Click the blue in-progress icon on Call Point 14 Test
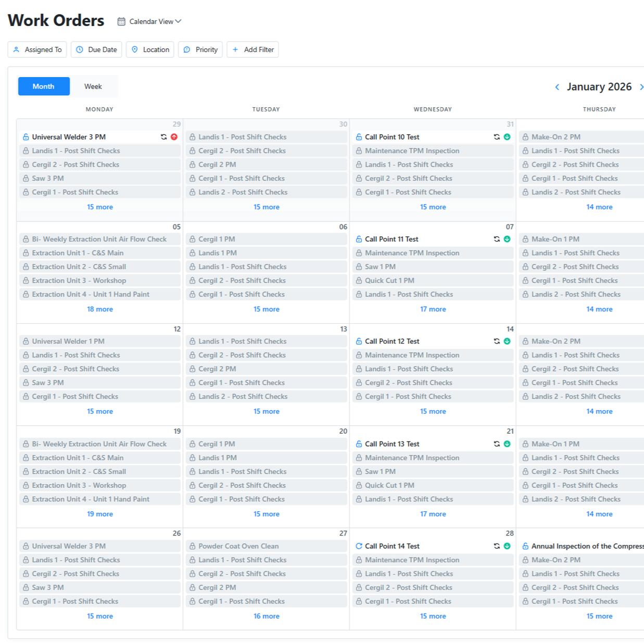The width and height of the screenshot is (644, 644). tap(359, 546)
